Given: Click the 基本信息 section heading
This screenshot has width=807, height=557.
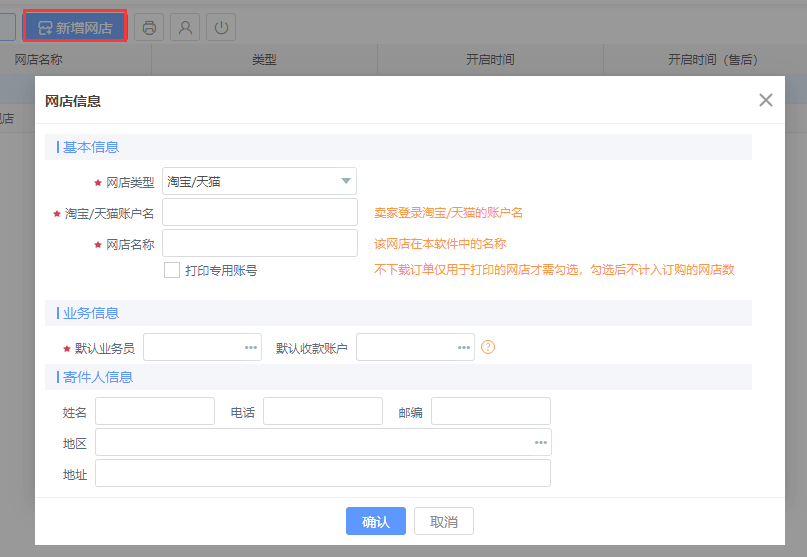Looking at the screenshot, I should [91, 147].
